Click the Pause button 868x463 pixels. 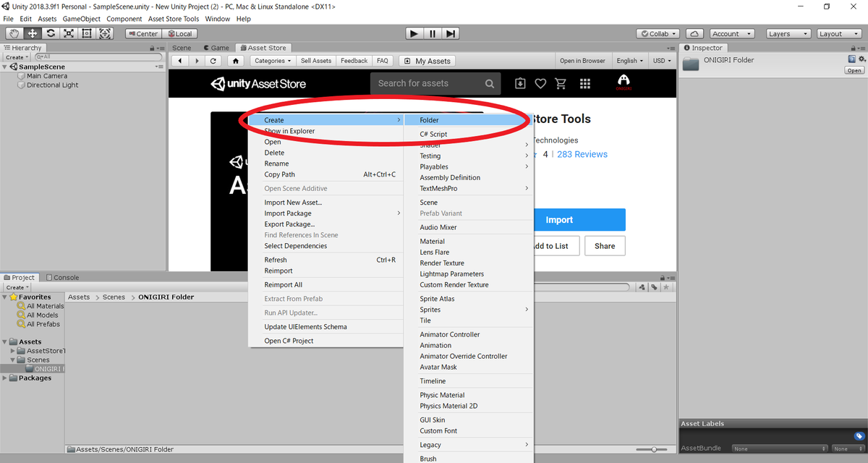(433, 33)
